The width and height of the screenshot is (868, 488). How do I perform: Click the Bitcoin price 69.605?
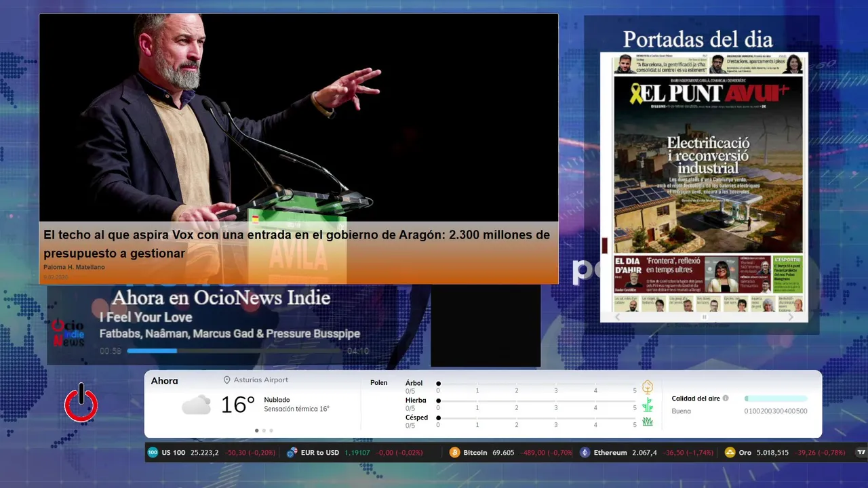point(503,452)
